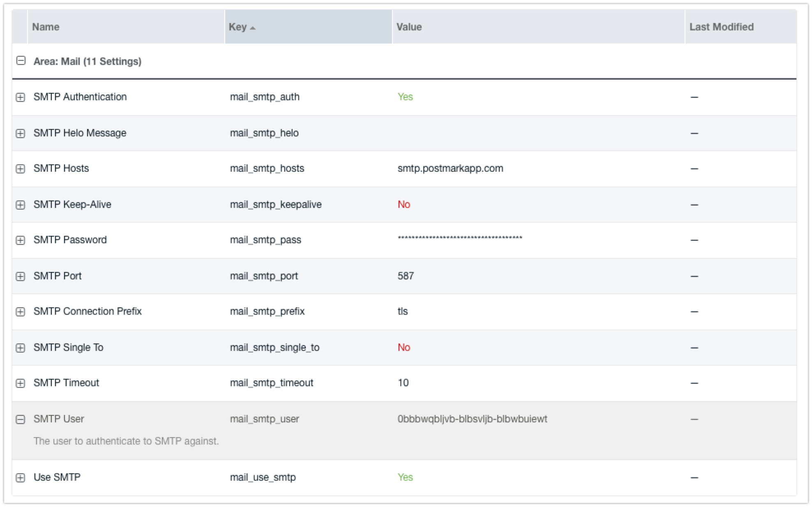Expand the SMTP Hosts row

pyautogui.click(x=20, y=169)
